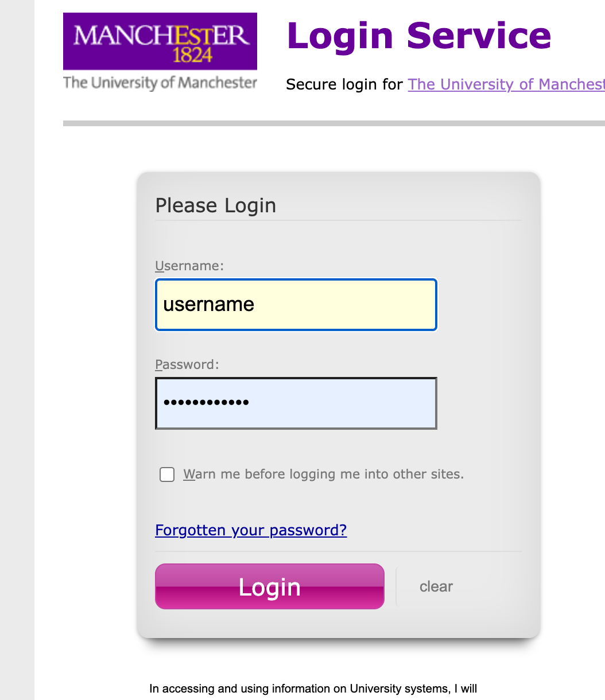Screen dimensions: 605x700
Task: Click the Please Login panel title
Action: 216,205
